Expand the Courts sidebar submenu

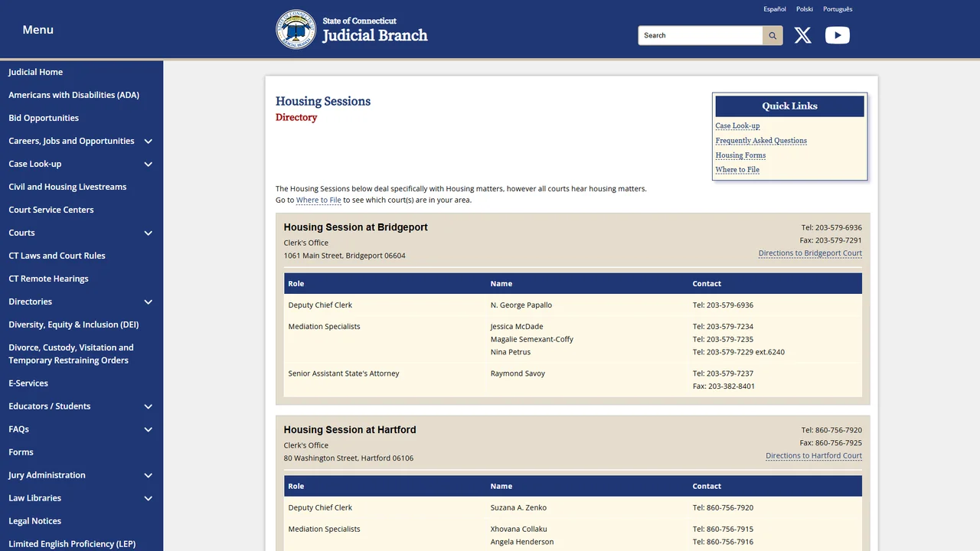(149, 233)
